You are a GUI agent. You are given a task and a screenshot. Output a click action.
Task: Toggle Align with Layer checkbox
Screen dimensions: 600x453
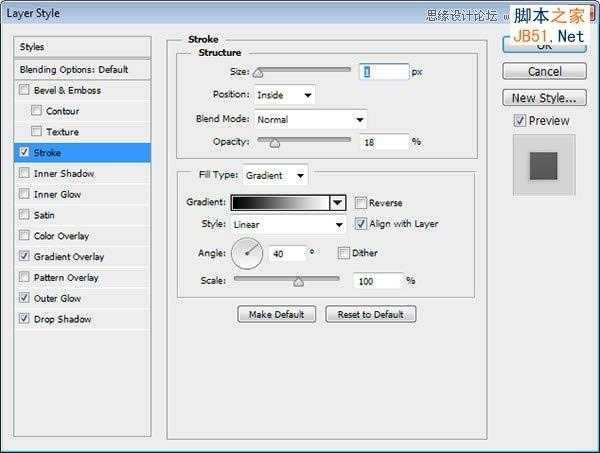click(x=360, y=224)
